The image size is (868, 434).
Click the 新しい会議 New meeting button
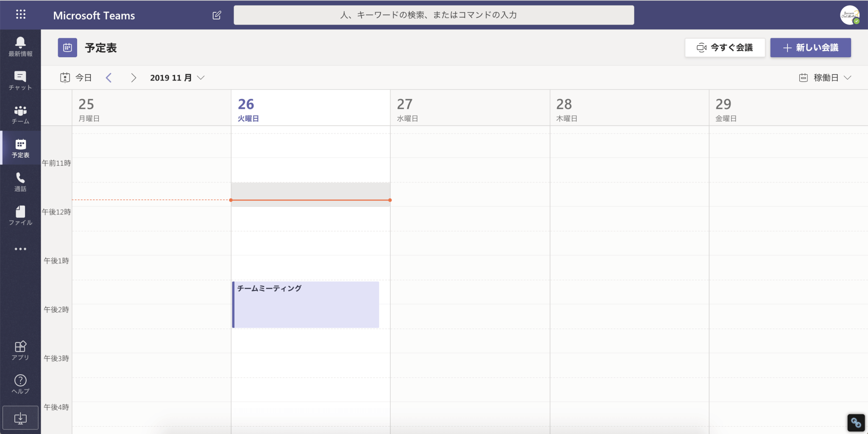point(810,47)
